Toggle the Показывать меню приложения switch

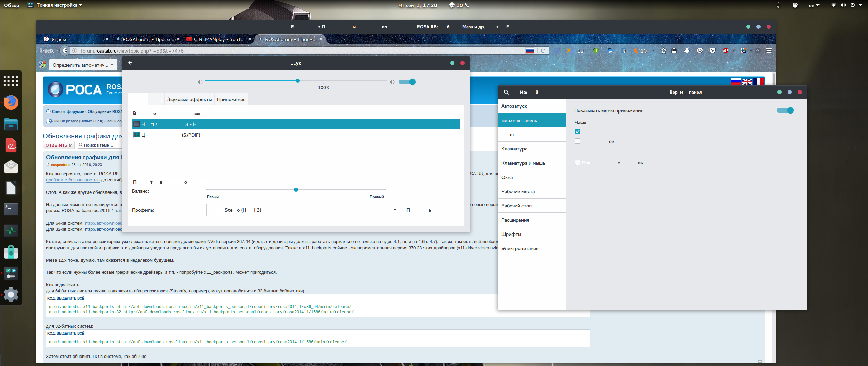(785, 110)
